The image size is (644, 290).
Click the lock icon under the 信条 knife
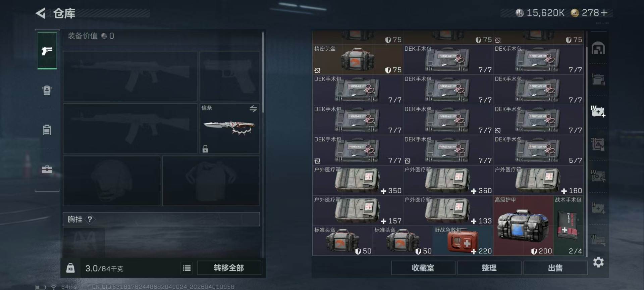click(205, 148)
